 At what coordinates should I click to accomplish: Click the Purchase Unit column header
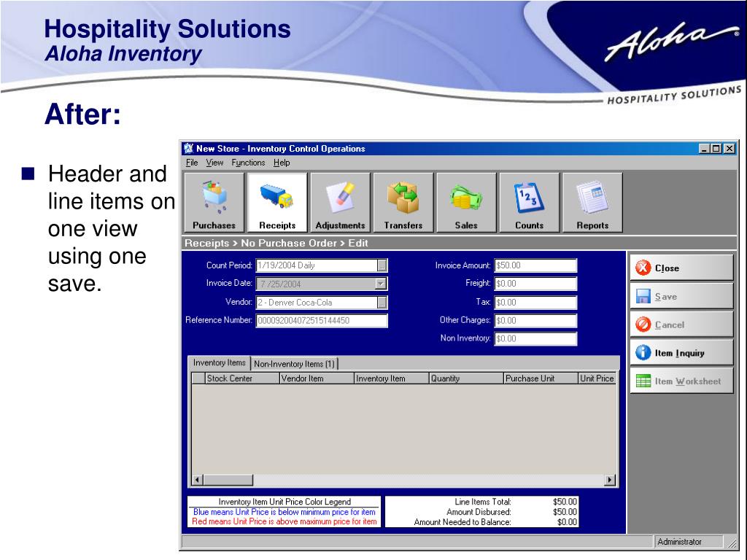pyautogui.click(x=541, y=378)
